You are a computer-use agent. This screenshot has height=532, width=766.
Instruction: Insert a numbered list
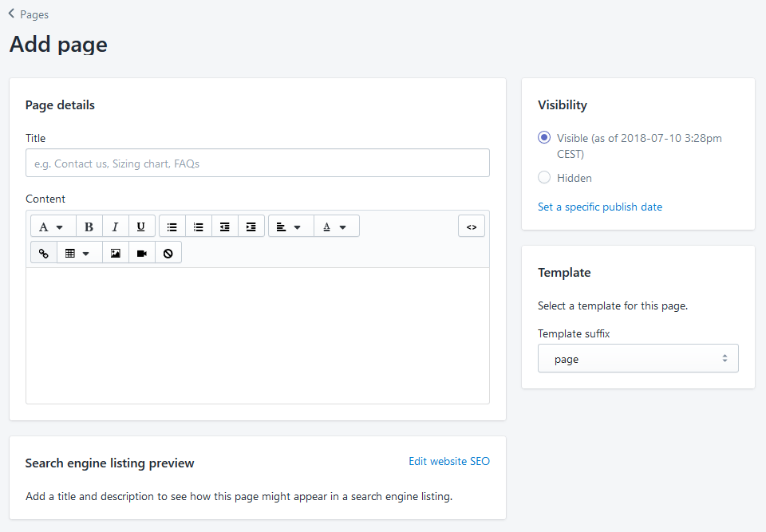199,227
